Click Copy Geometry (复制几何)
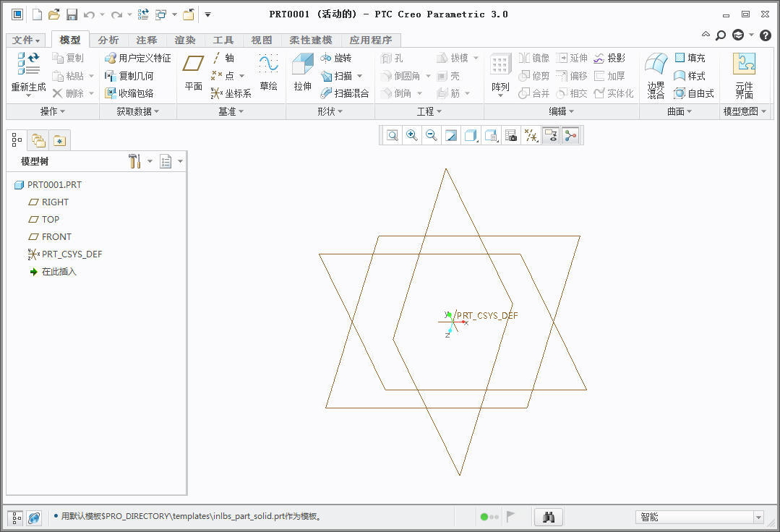The height and width of the screenshot is (532, 780). pyautogui.click(x=129, y=76)
